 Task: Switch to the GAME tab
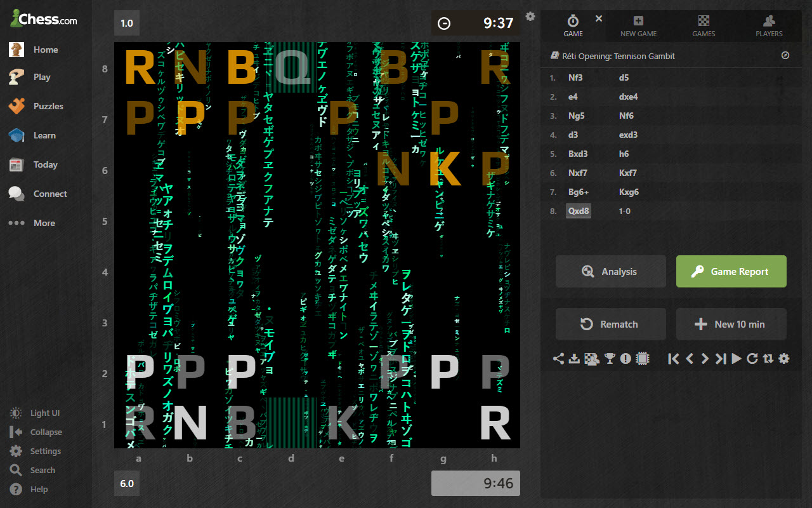tap(573, 26)
